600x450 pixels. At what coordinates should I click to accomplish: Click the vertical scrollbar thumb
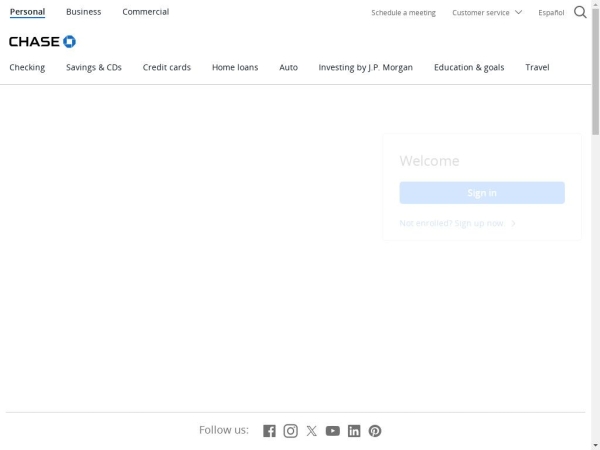[595, 72]
